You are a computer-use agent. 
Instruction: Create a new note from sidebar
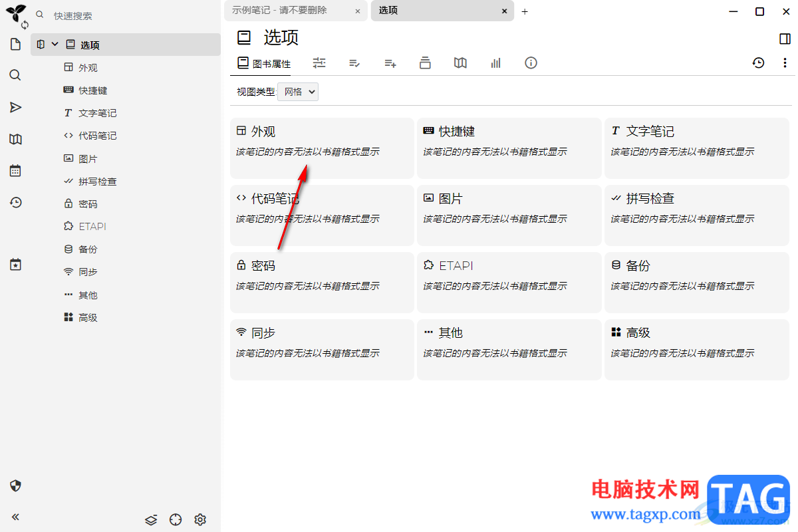click(15, 45)
